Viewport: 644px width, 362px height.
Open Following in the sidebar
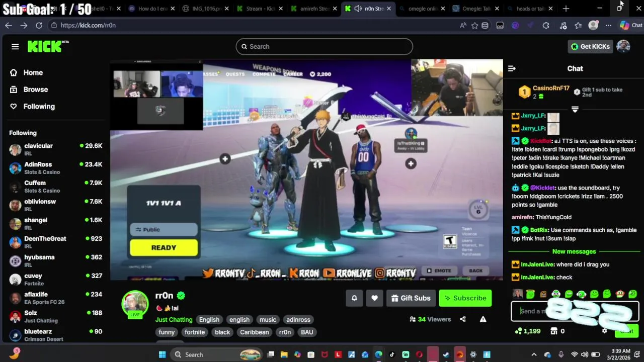click(39, 106)
